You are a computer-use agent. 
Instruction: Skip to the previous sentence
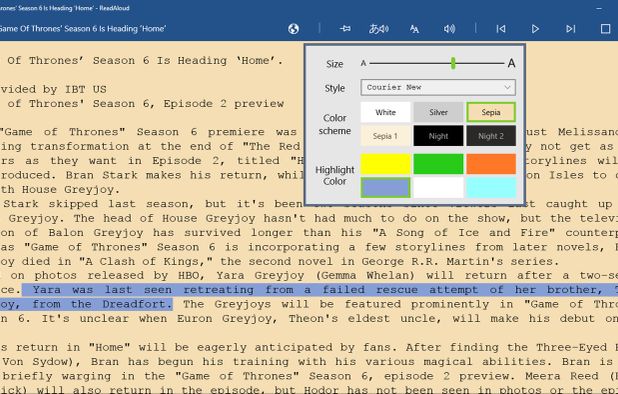(x=501, y=29)
